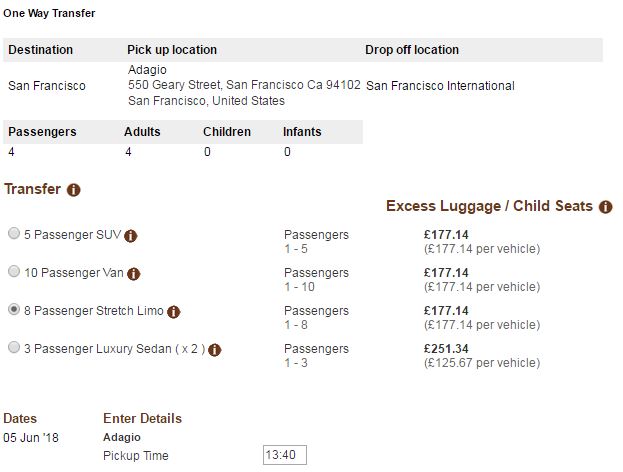Choose the 3 Passenger Luxury Sedan option
Image resolution: width=623 pixels, height=472 pixels.
[13, 347]
